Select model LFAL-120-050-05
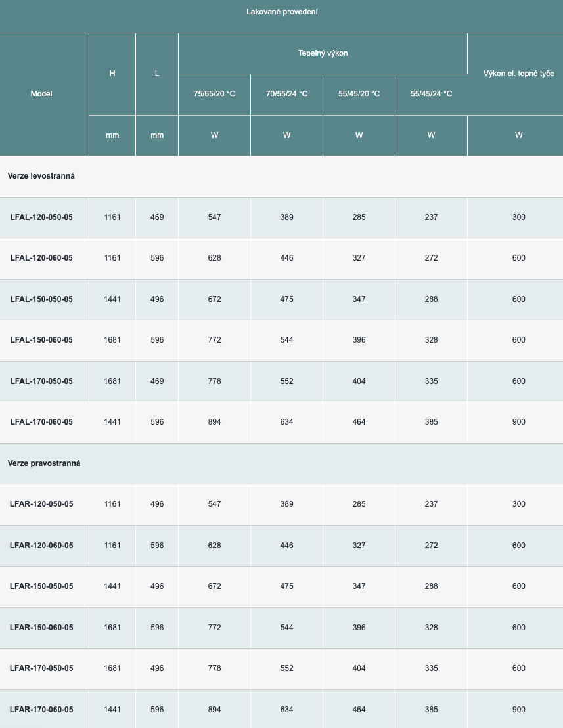 click(41, 217)
